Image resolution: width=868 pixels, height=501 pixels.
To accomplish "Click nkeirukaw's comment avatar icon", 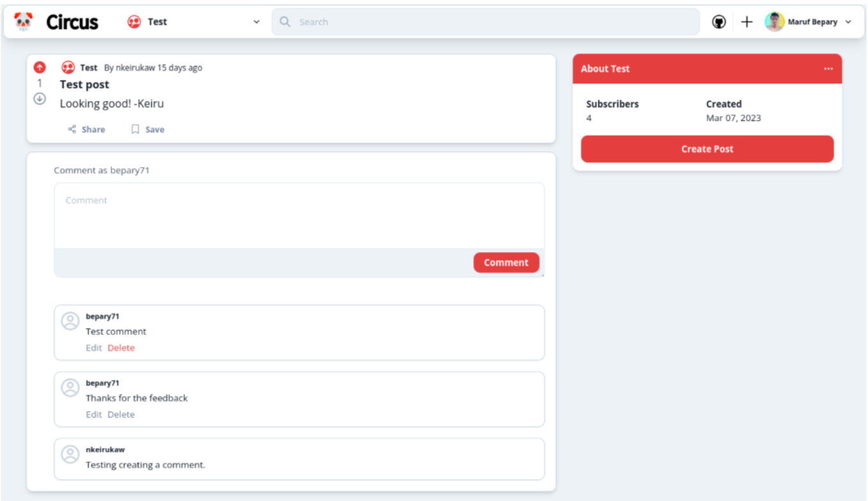I will point(70,454).
